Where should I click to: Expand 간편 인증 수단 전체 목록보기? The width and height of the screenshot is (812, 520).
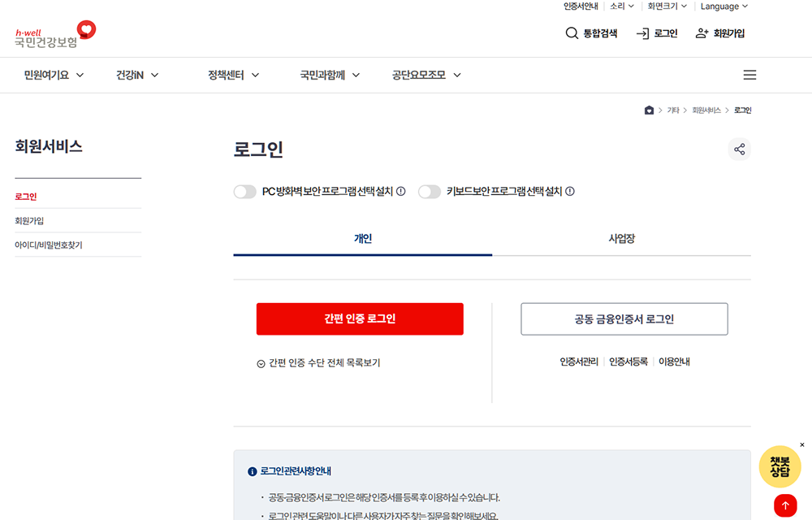(x=318, y=362)
